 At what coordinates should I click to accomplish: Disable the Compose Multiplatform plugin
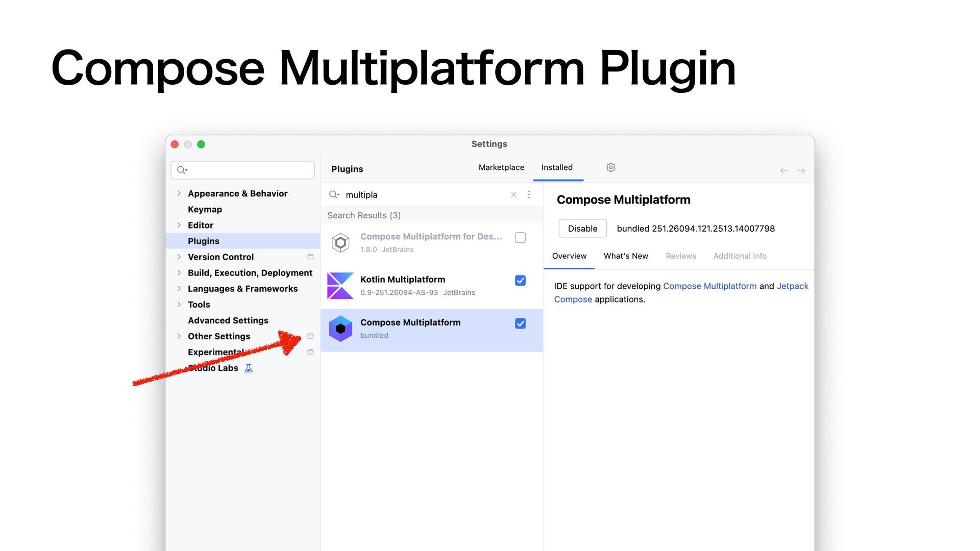point(582,228)
